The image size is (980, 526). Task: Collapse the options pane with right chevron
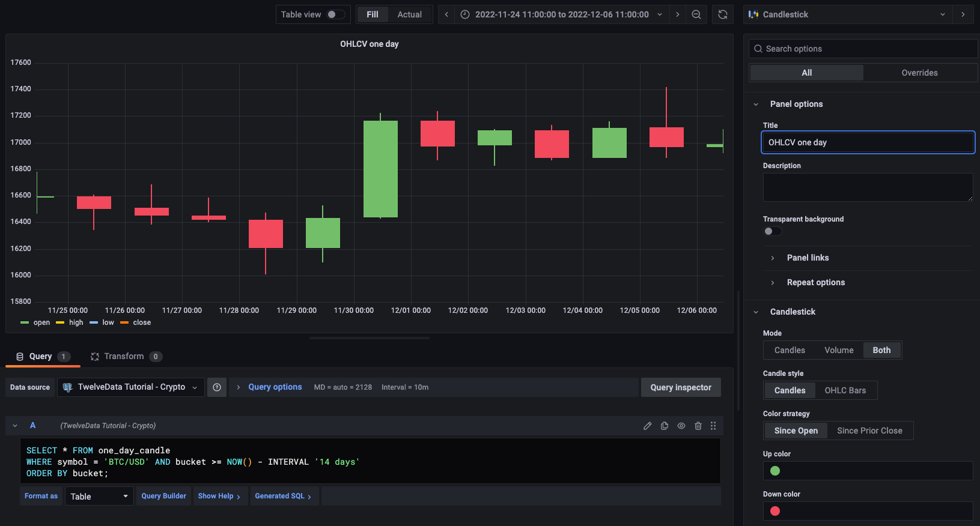tap(963, 14)
